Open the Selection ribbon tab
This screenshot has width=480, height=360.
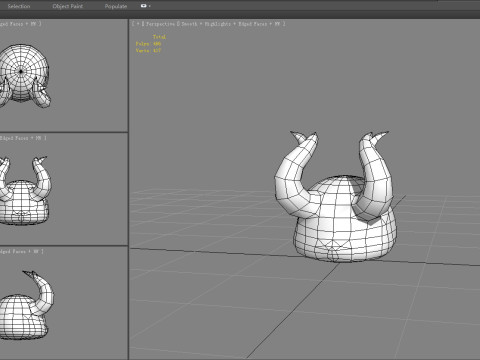pos(19,6)
